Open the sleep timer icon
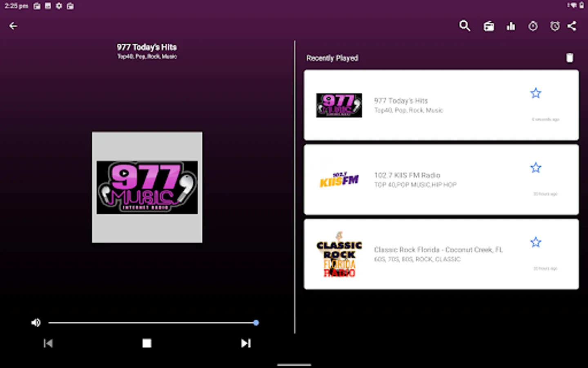588x368 pixels. tap(533, 26)
